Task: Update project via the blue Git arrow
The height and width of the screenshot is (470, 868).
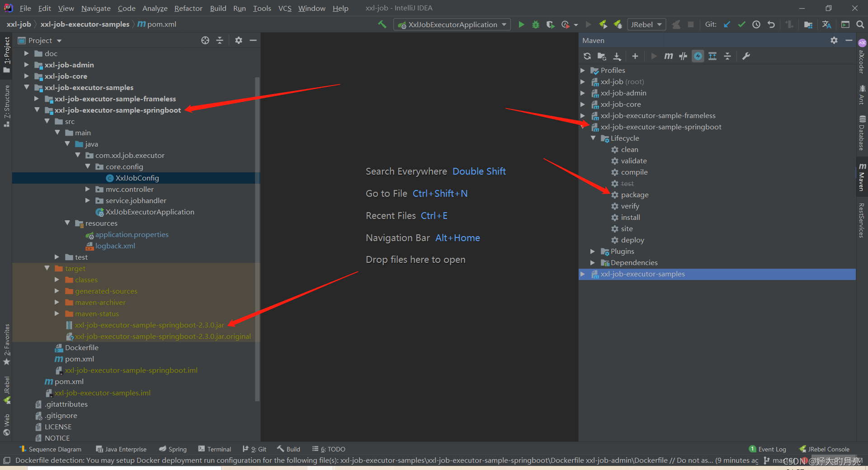Action: [727, 24]
